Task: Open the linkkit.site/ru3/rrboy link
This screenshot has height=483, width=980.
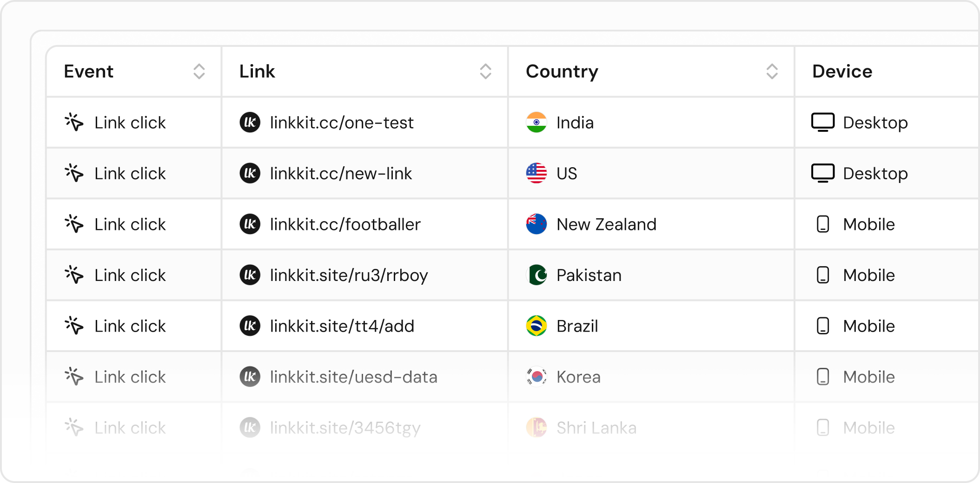Action: pos(349,275)
